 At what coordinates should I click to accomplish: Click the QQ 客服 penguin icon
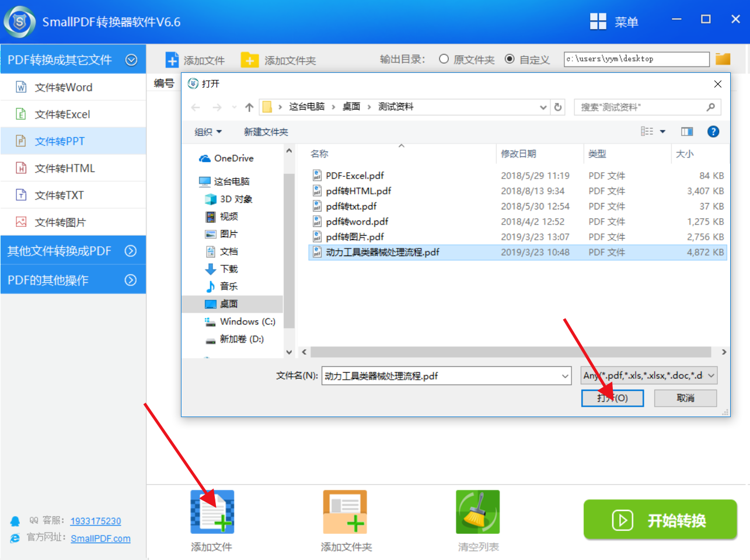pyautogui.click(x=15, y=521)
